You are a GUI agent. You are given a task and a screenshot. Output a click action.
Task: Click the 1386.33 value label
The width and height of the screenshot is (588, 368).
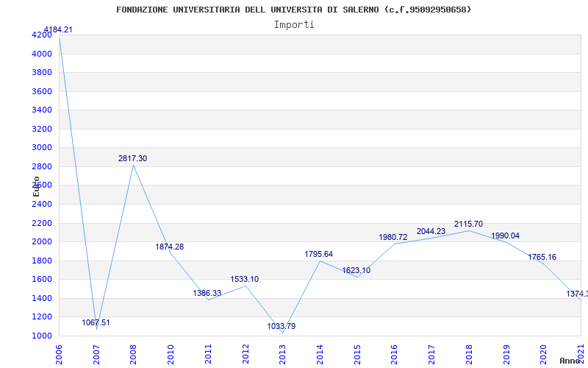click(x=207, y=293)
